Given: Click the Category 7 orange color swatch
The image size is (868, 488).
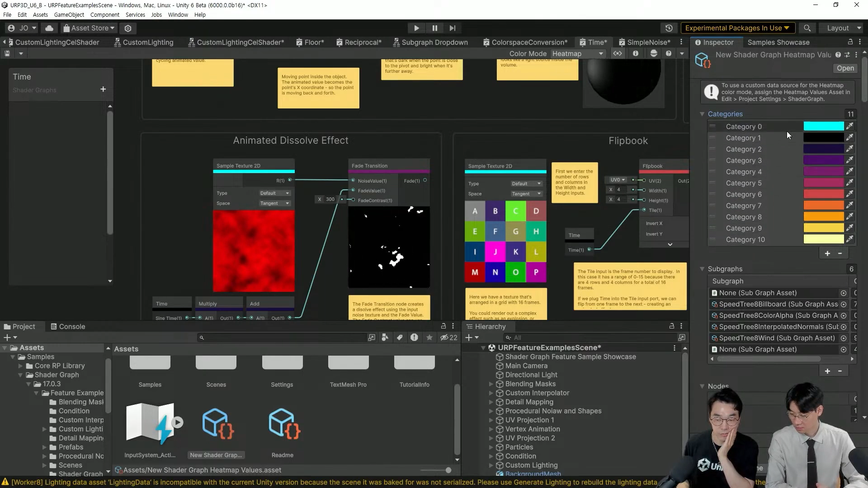Looking at the screenshot, I should coord(823,206).
